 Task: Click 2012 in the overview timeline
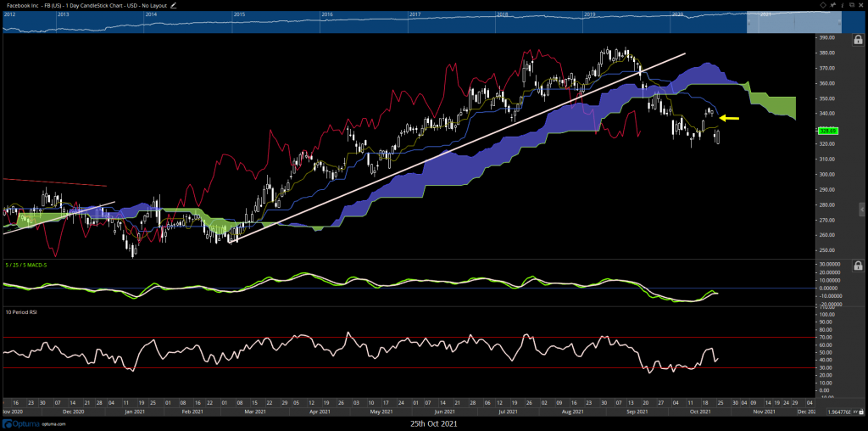click(9, 15)
